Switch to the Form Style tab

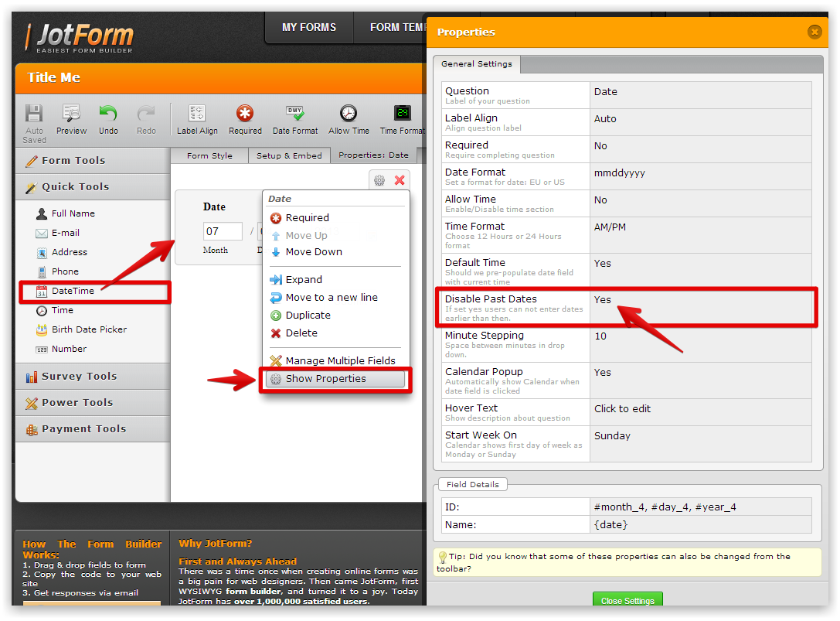(209, 155)
